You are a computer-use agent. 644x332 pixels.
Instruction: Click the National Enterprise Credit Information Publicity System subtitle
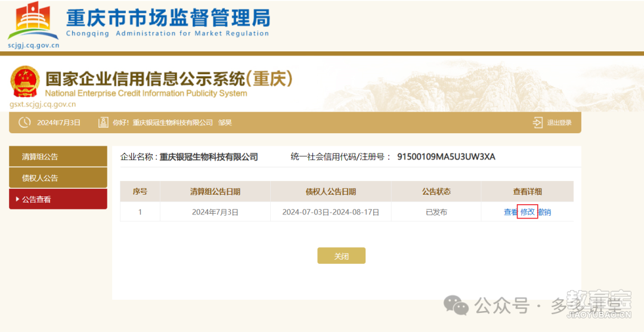click(x=146, y=93)
